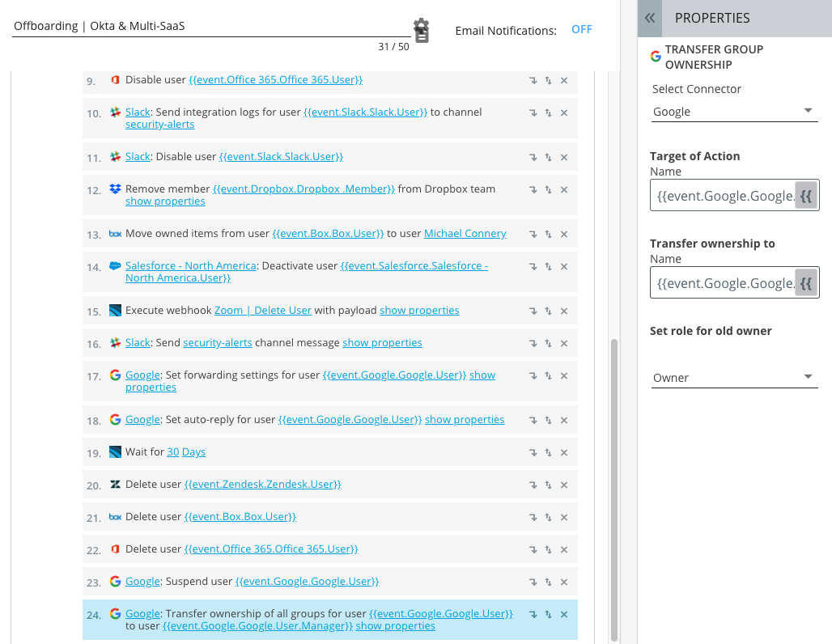This screenshot has width=832, height=644.
Task: Open Zoom | Delete User webhook link
Action: [263, 311]
